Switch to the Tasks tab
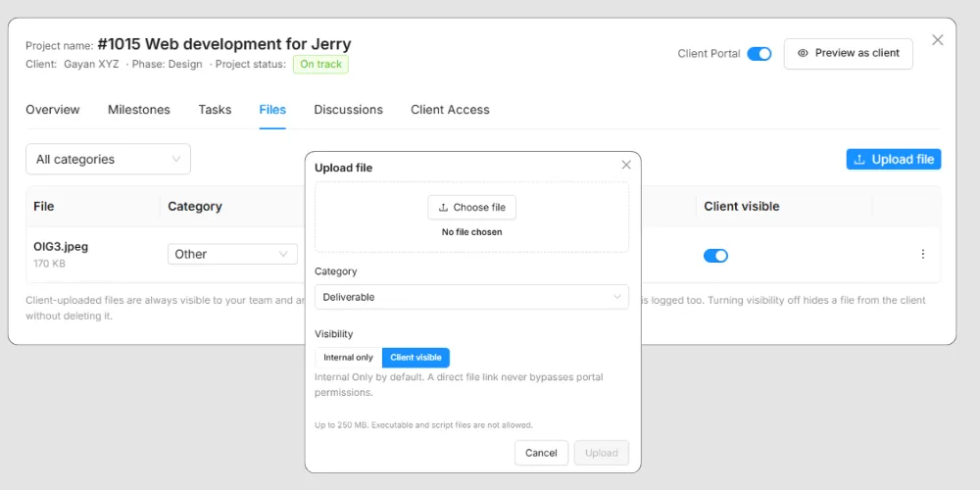Image resolution: width=980 pixels, height=490 pixels. pyautogui.click(x=215, y=110)
